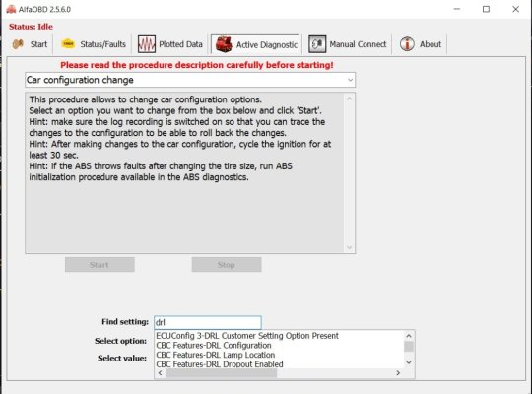
Task: Select CBC Features-DRL Configuration option
Action: tap(214, 345)
